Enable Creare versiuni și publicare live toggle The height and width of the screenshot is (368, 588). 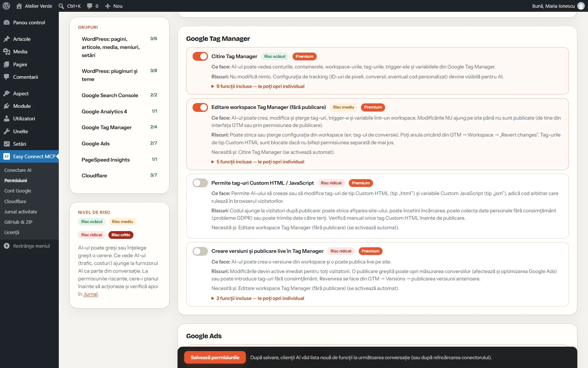pos(200,251)
